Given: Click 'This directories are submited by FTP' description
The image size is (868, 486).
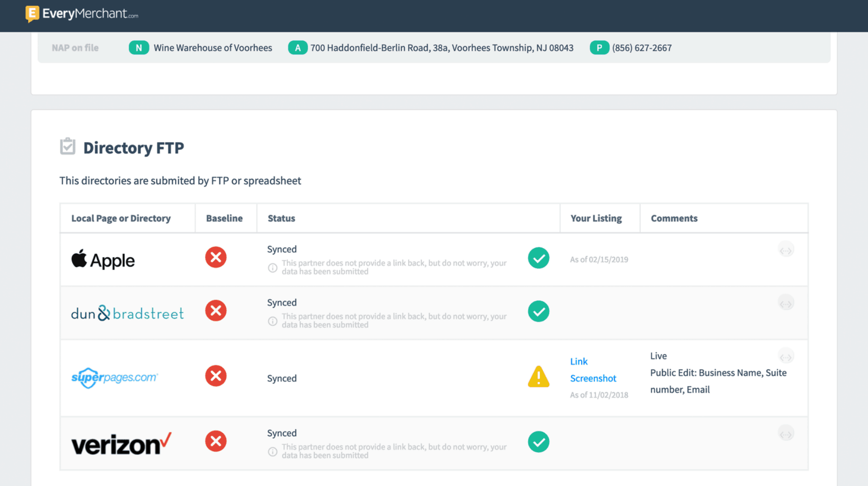Looking at the screenshot, I should (x=180, y=181).
